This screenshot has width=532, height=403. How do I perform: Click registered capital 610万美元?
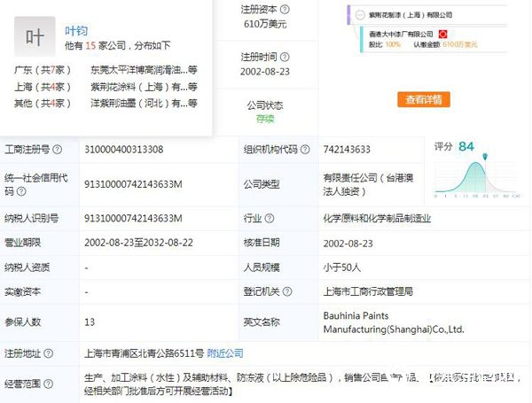[x=265, y=24]
